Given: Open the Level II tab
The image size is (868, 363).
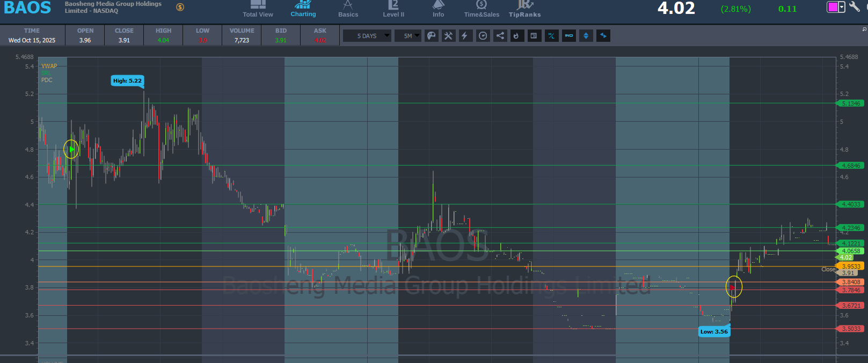Looking at the screenshot, I should coord(393,9).
